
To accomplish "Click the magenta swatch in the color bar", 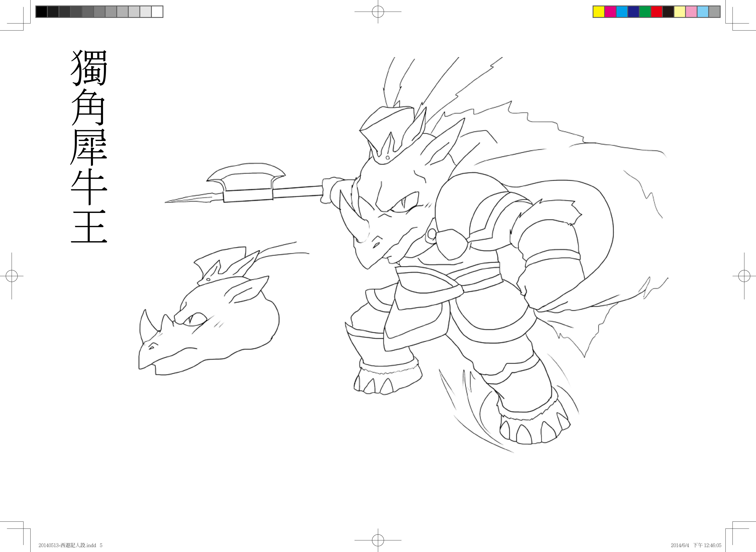I will click(x=610, y=12).
